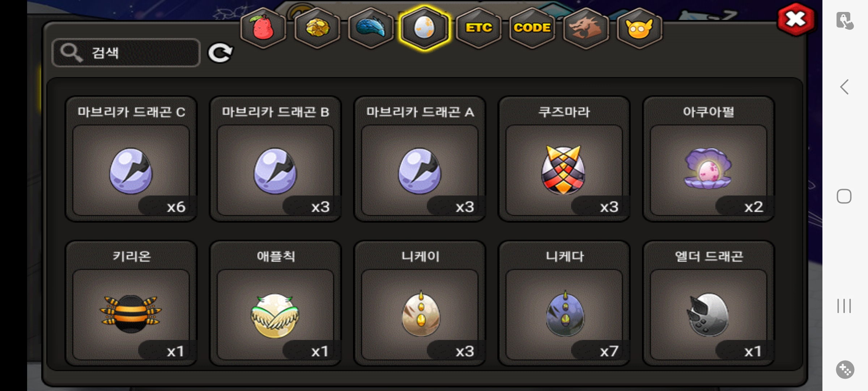Select the brown dragon silhouette tab
The image size is (868, 391).
[586, 28]
